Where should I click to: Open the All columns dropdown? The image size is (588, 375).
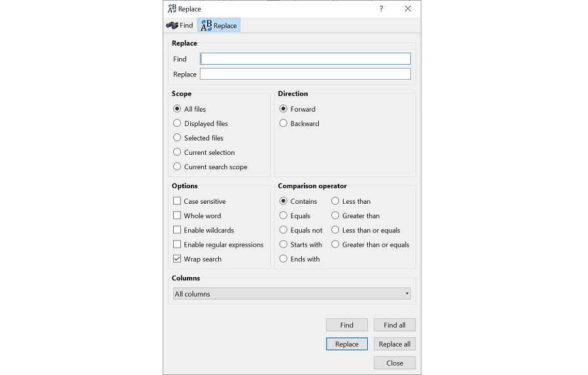292,294
